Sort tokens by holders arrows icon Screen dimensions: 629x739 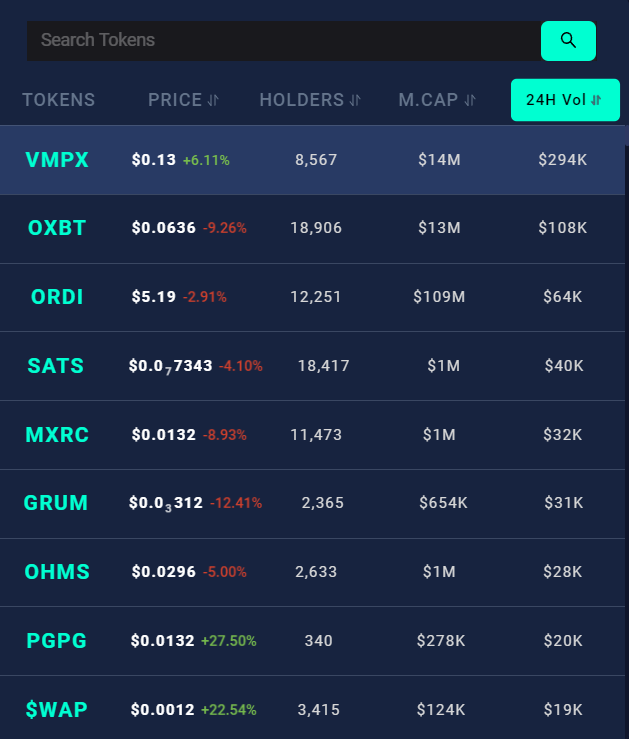355,100
